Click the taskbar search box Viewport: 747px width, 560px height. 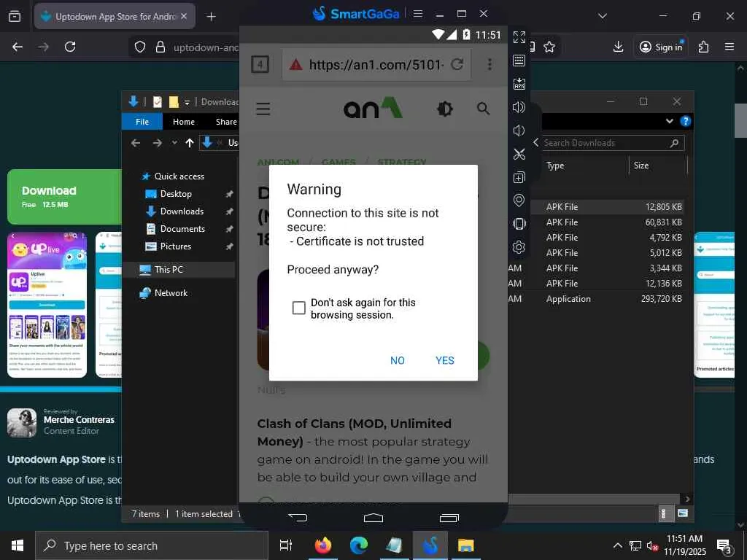coord(152,545)
